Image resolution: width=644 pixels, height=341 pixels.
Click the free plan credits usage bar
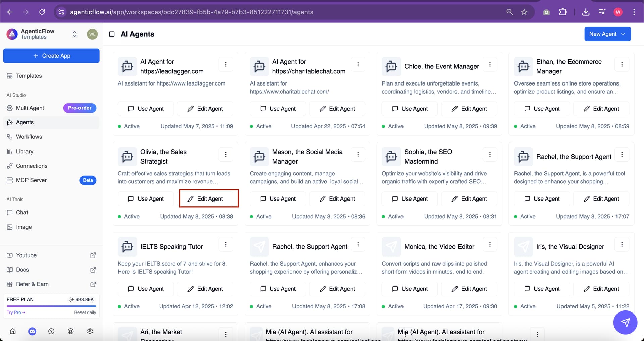click(51, 306)
